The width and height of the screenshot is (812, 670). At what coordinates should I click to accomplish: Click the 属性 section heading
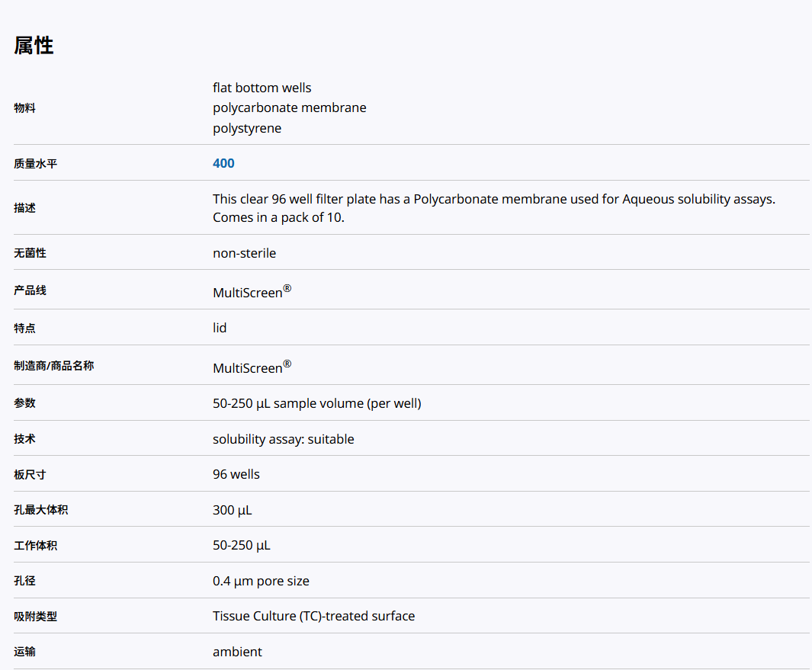pyautogui.click(x=34, y=46)
